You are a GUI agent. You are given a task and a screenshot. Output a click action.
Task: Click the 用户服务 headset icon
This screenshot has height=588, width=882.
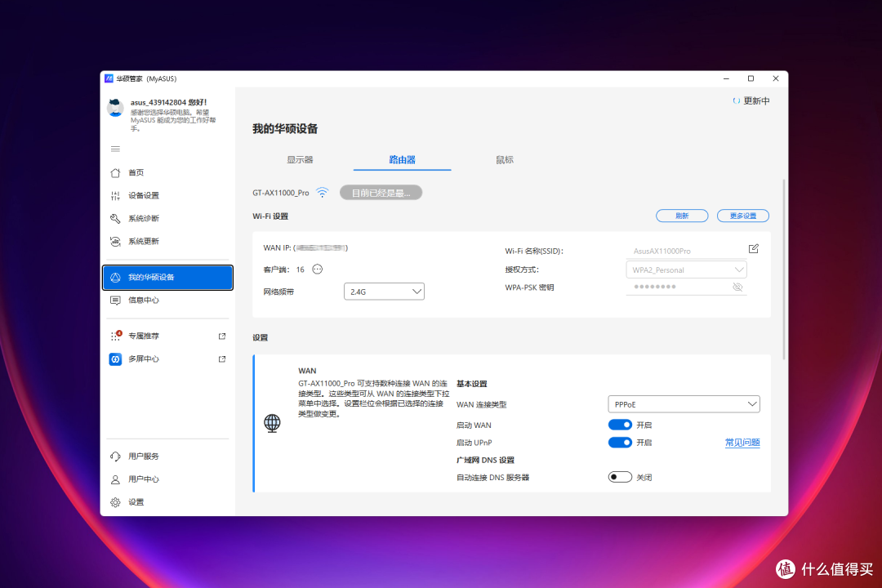(115, 457)
